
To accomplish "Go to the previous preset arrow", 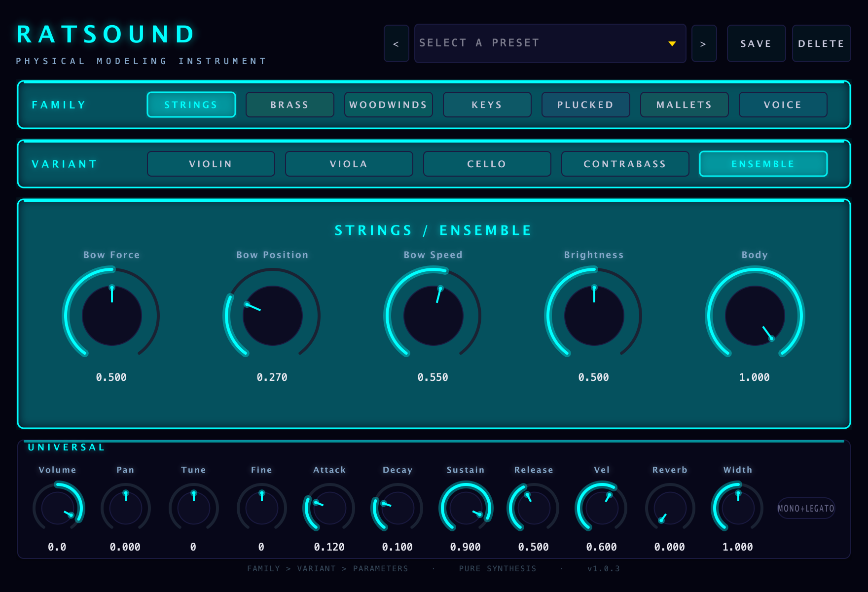I will click(397, 43).
